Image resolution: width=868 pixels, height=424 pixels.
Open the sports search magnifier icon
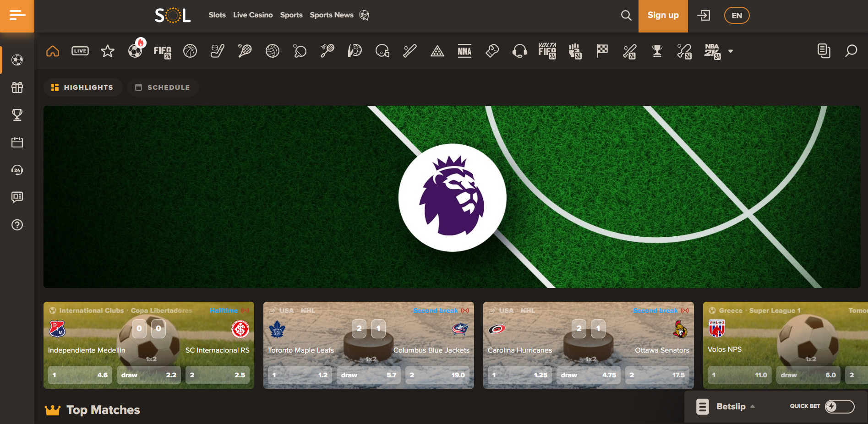click(x=851, y=51)
